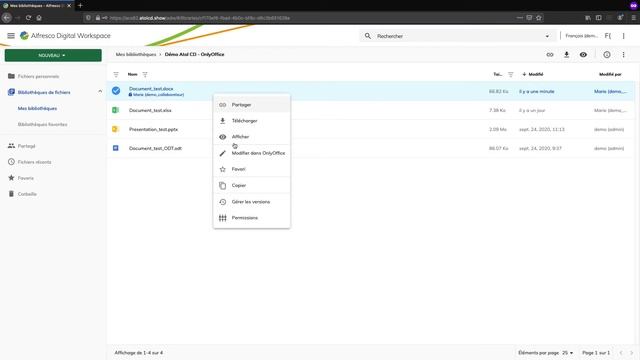The height and width of the screenshot is (360, 640).
Task: Click the Document_test.xlsx spreadsheet icon
Action: [x=116, y=110]
